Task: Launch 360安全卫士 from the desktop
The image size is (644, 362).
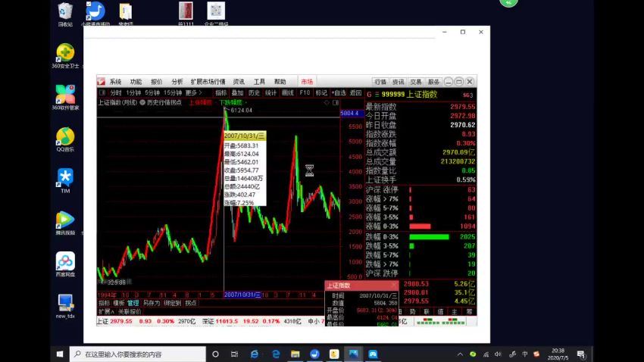Action: (x=65, y=53)
